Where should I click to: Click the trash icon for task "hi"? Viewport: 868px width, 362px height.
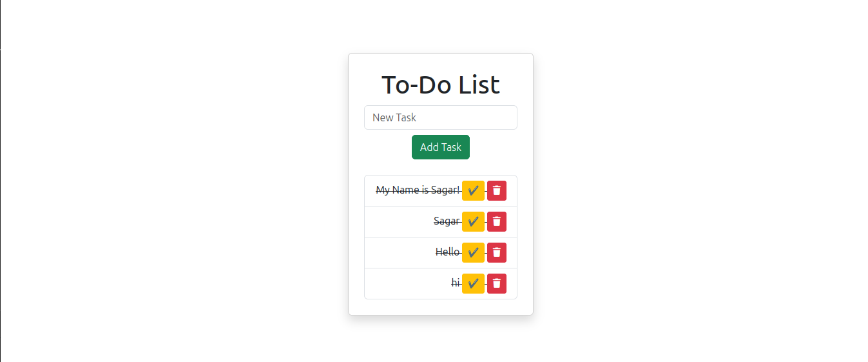coord(496,283)
